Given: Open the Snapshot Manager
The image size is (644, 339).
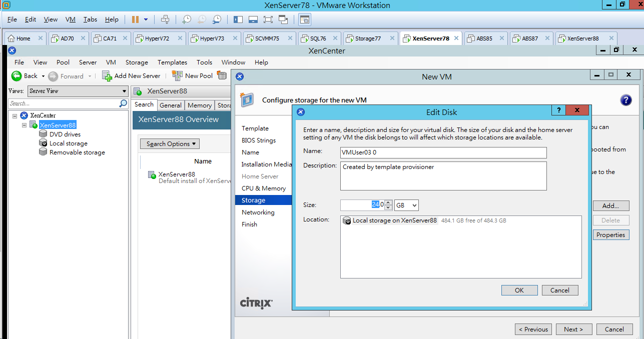Looking at the screenshot, I should [216, 18].
